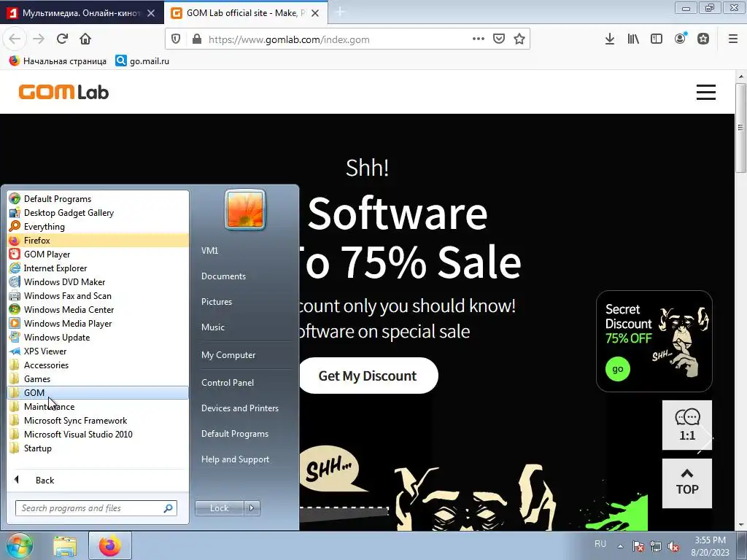747x560 pixels.
Task: Reload the current page in Firefox
Action: pos(62,39)
